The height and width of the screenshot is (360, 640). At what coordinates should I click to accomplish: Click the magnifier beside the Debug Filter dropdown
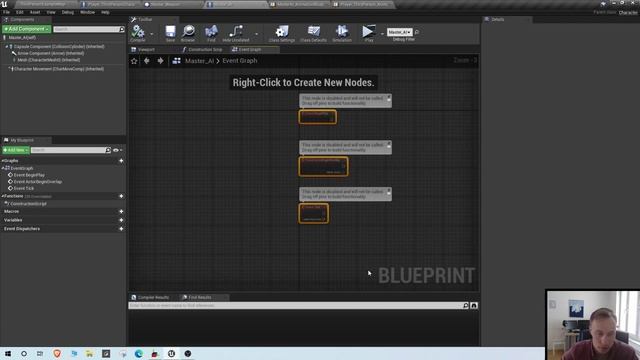417,32
